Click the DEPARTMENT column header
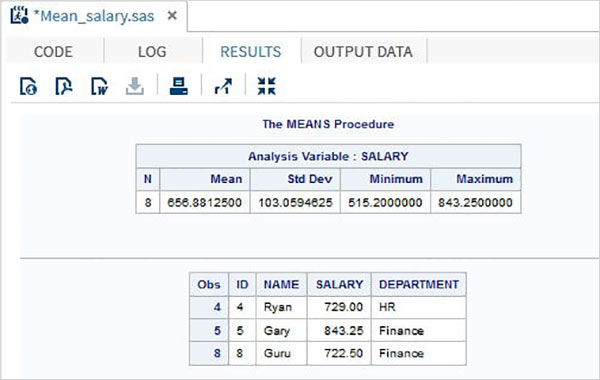Screen dimensions: 600x380 [419, 284]
